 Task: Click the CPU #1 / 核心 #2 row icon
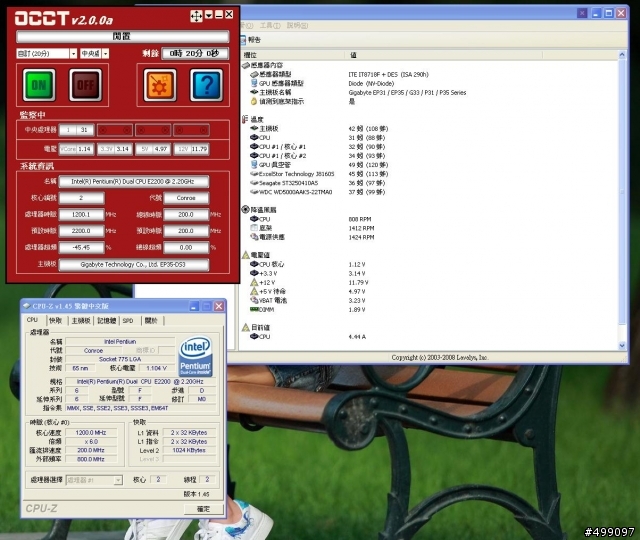tap(254, 156)
